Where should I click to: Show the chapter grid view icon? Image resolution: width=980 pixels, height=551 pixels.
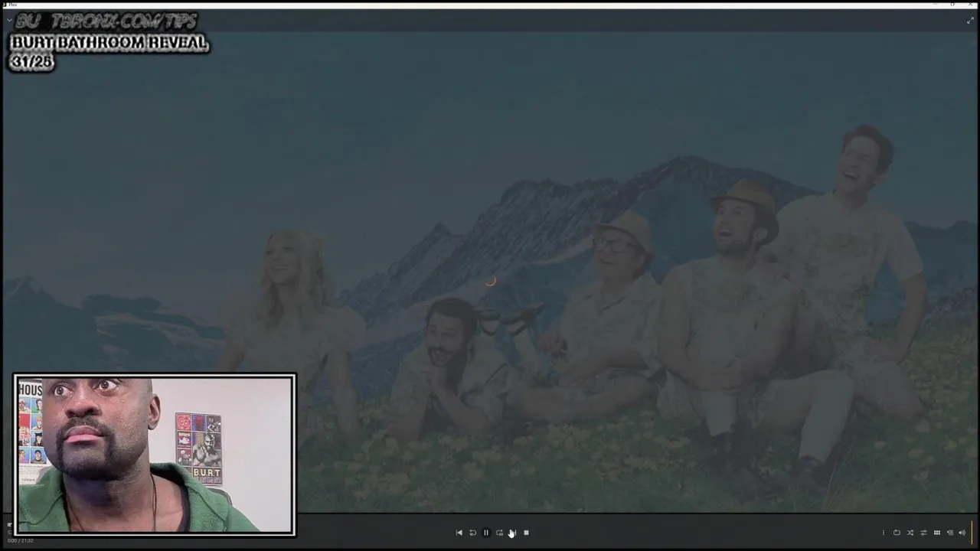tap(936, 533)
